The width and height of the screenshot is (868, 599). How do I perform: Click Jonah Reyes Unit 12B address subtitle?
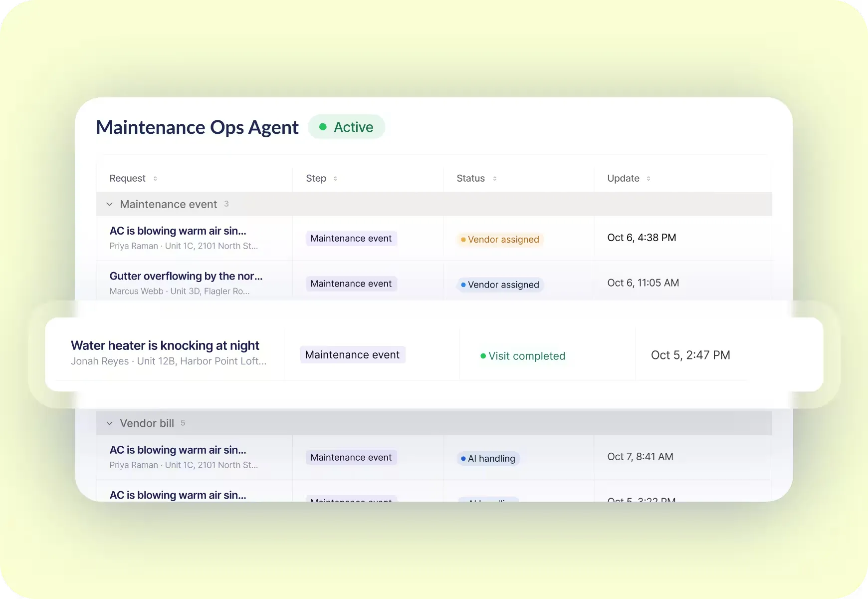169,361
